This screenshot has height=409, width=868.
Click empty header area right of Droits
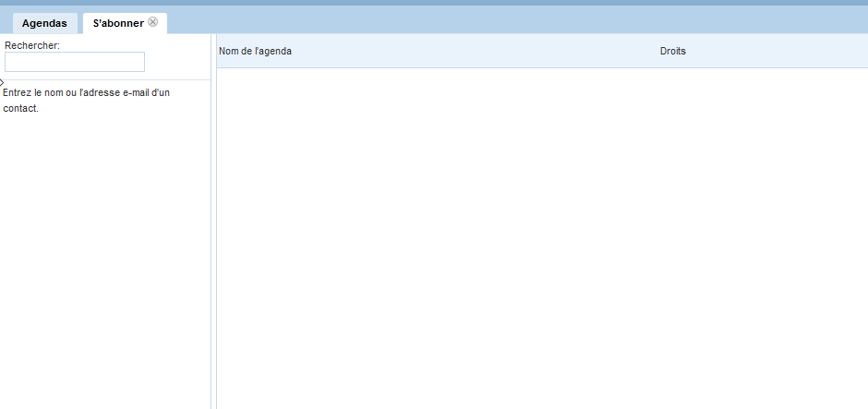pyautogui.click(x=785, y=51)
